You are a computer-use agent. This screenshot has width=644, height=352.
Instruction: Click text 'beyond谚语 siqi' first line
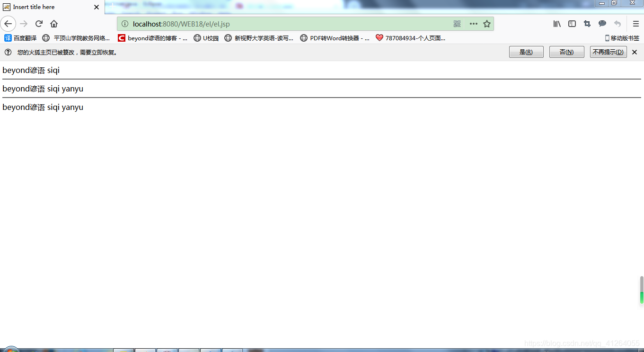pos(31,70)
